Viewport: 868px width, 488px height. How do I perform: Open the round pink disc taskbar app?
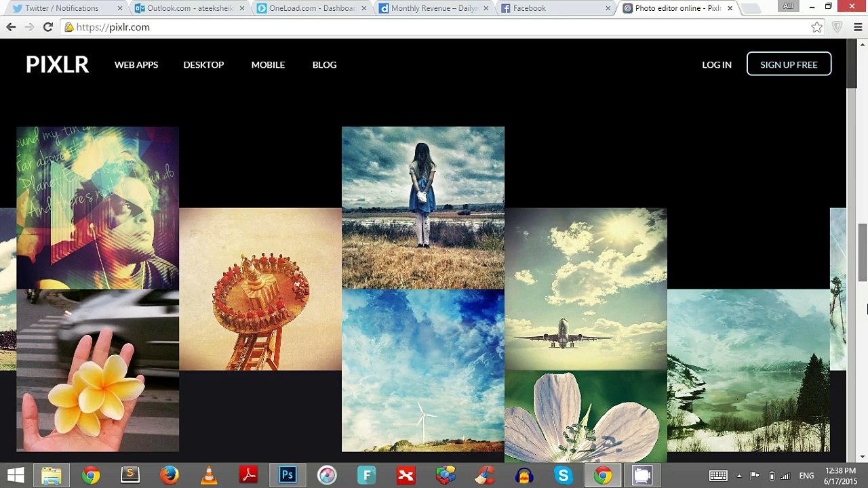[x=327, y=475]
